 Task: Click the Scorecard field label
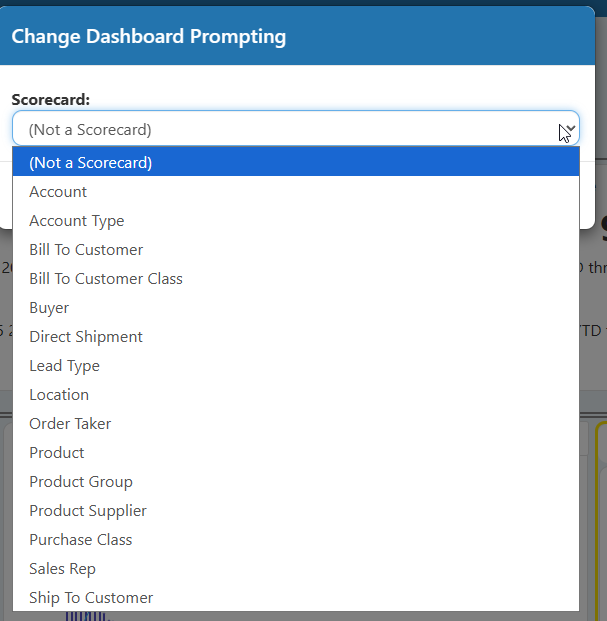(51, 99)
